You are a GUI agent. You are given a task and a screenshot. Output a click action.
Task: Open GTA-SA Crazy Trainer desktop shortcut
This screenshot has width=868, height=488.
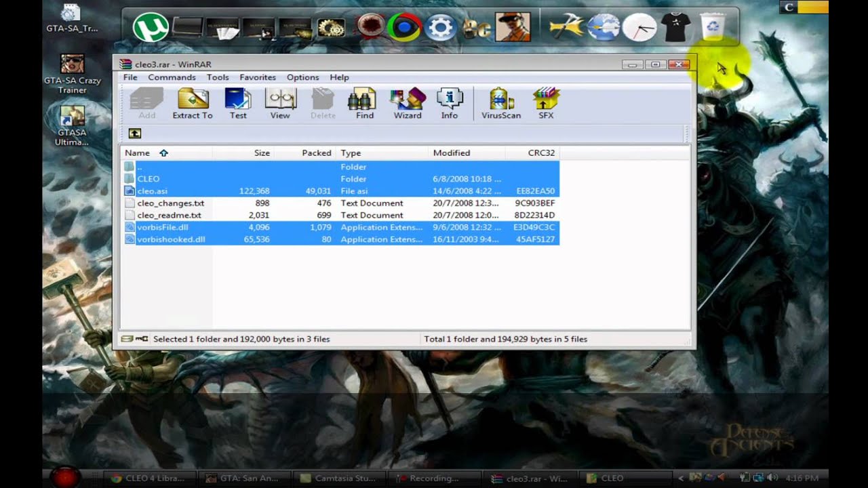click(x=72, y=75)
